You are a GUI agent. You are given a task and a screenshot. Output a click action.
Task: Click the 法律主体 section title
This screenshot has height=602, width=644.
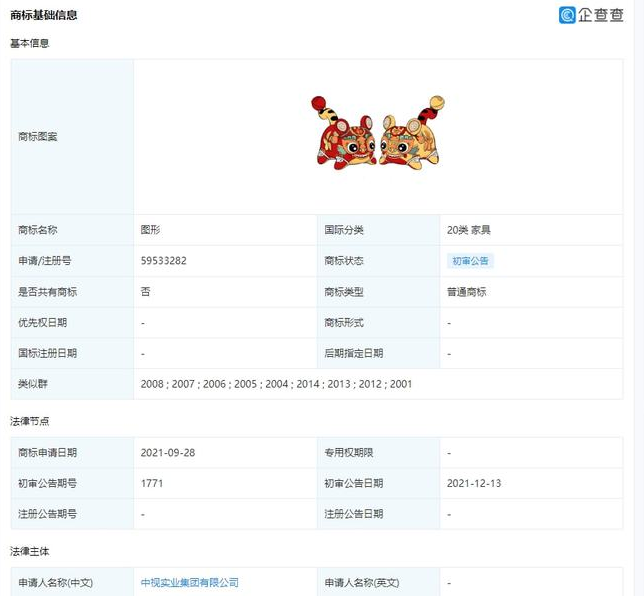click(30, 551)
